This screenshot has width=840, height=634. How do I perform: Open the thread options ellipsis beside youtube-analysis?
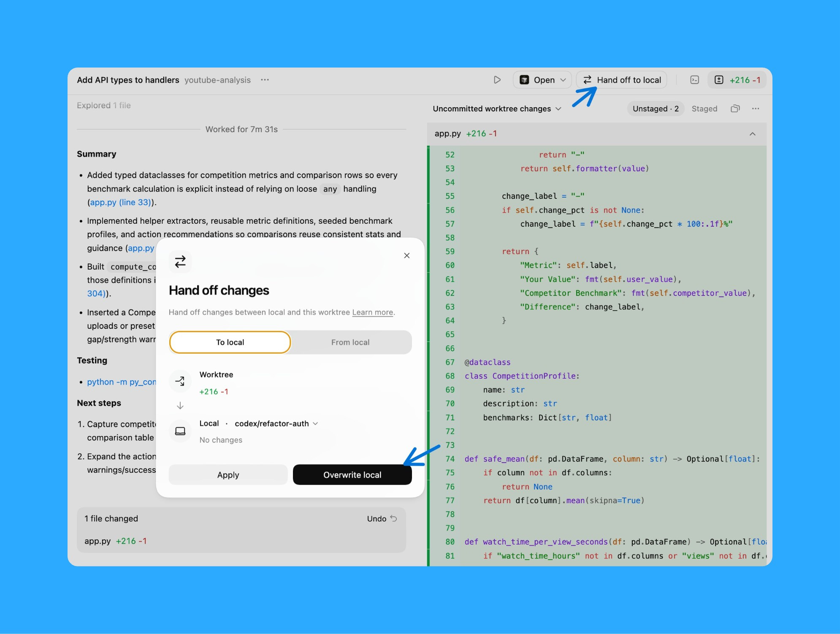pos(265,80)
